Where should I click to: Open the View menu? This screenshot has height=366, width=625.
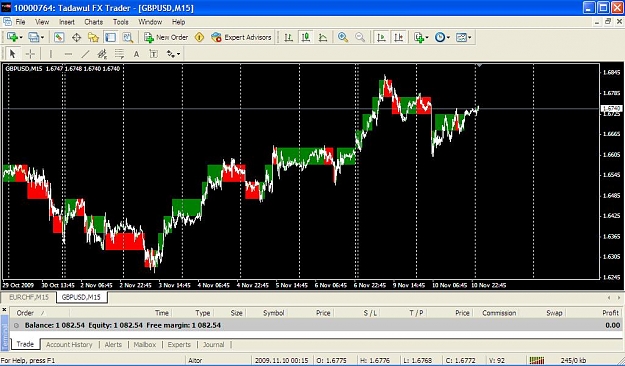tap(42, 22)
